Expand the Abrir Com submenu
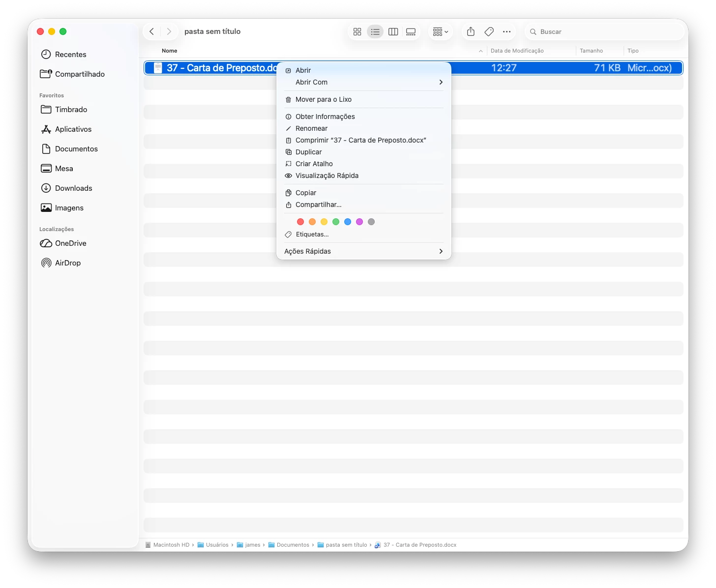The height and width of the screenshot is (588, 716). click(x=364, y=82)
